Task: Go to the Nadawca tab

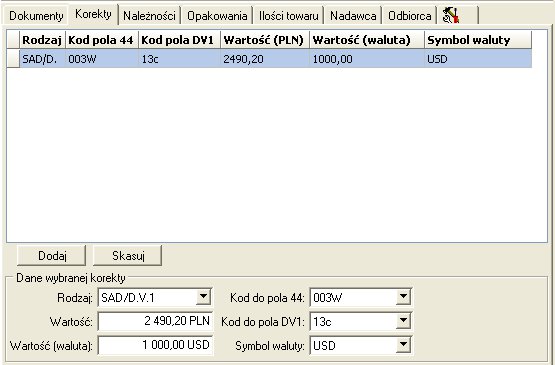Action: [353, 16]
